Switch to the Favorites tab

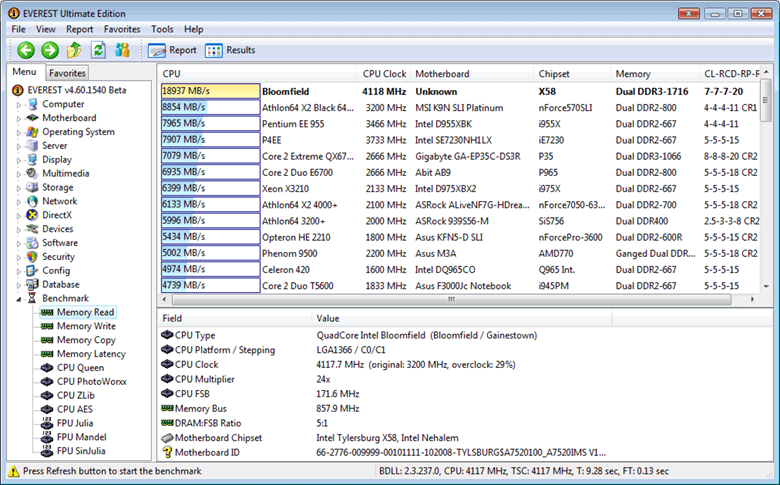point(67,73)
